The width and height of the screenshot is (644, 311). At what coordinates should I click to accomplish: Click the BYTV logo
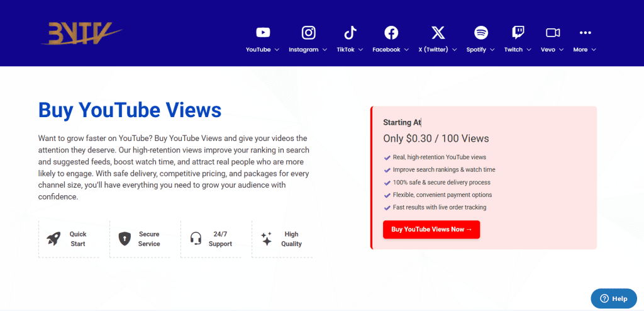(x=81, y=33)
